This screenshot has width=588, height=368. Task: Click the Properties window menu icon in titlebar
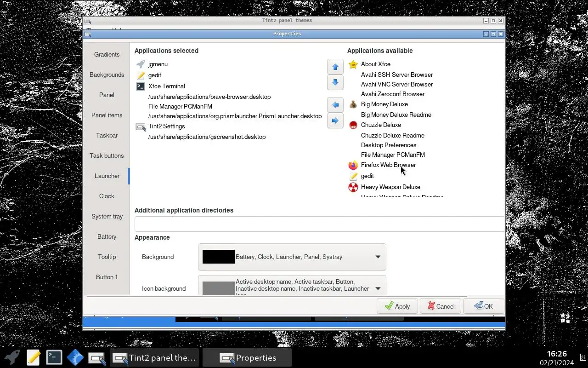click(x=88, y=34)
